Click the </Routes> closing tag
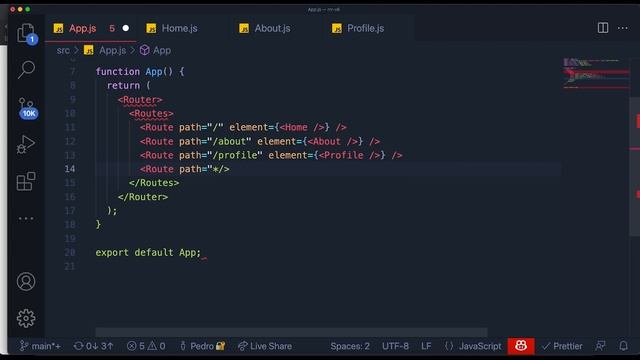 tap(154, 182)
